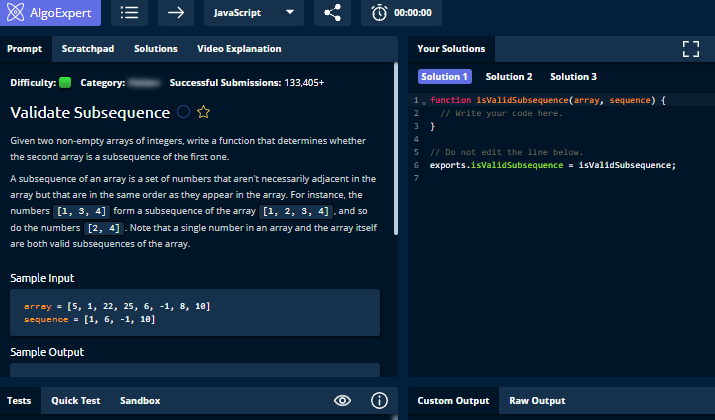Open the questions list icon
The image size is (715, 420).
tap(129, 13)
